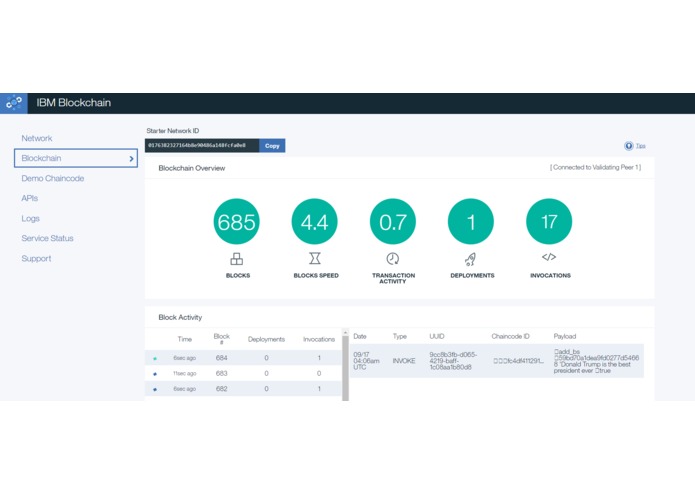
Task: Click the Transaction Activity clock icon
Action: click(x=393, y=259)
